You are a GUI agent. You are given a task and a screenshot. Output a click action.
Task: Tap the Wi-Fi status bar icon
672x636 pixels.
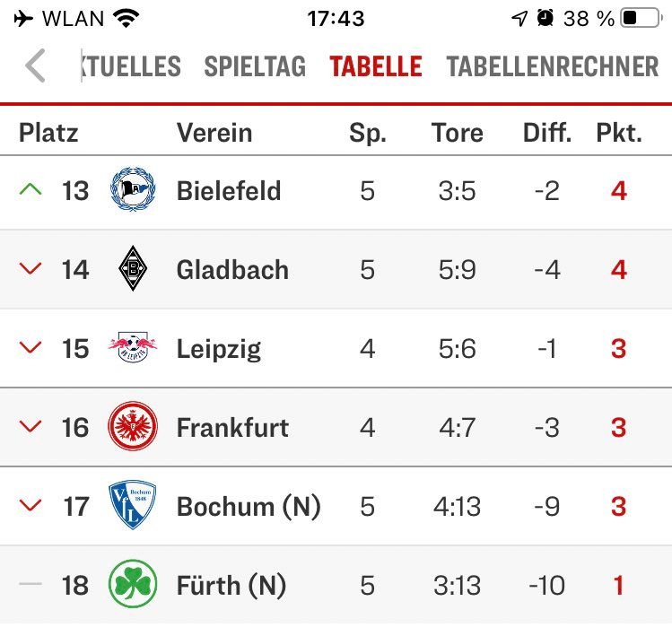[127, 18]
